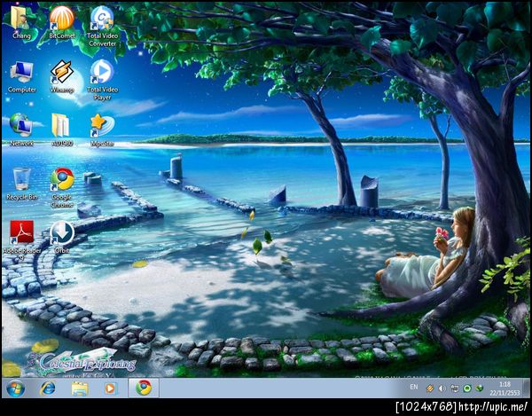Viewport: 532px width, 416px height.
Task: Open Windows Explorer from the taskbar
Action: tap(80, 388)
